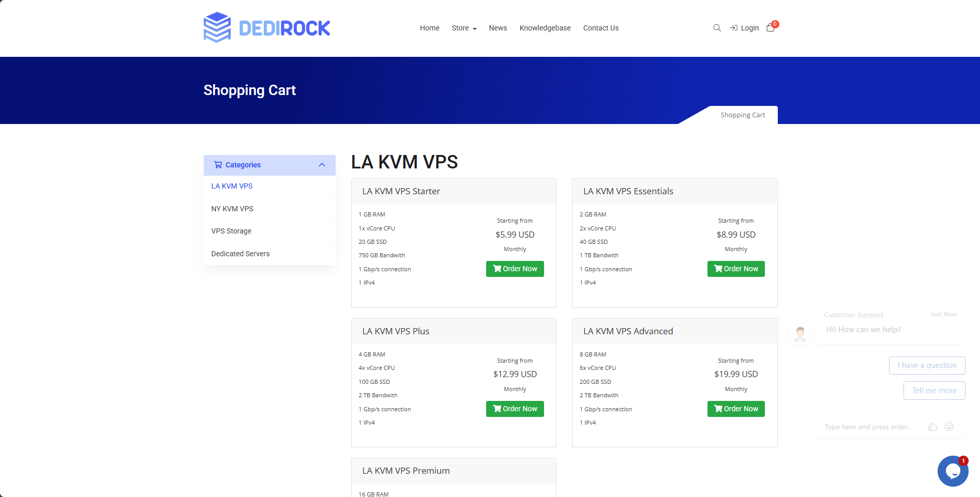Order the LA KVM VPS Plus plan
The height and width of the screenshot is (497, 980).
click(x=515, y=409)
